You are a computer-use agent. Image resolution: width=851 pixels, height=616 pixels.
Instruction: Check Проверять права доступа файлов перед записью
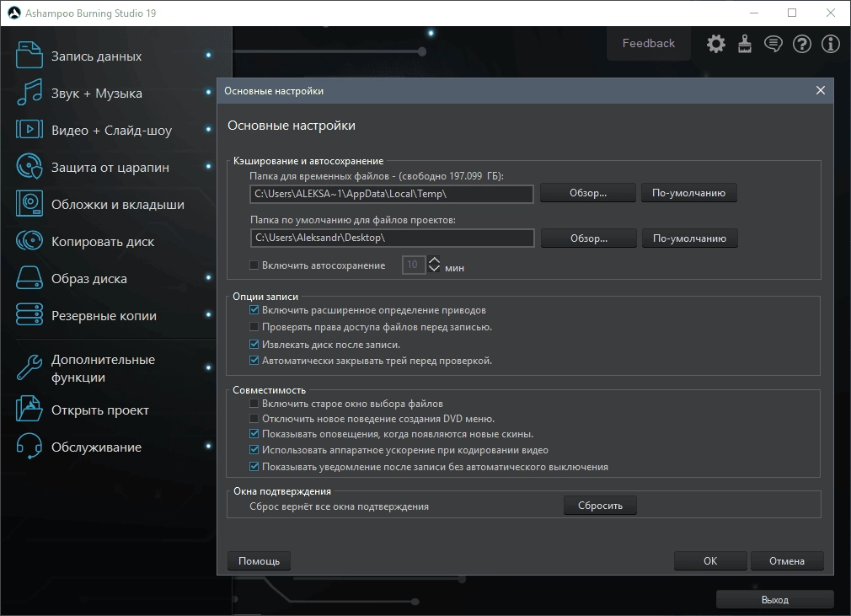tap(254, 327)
